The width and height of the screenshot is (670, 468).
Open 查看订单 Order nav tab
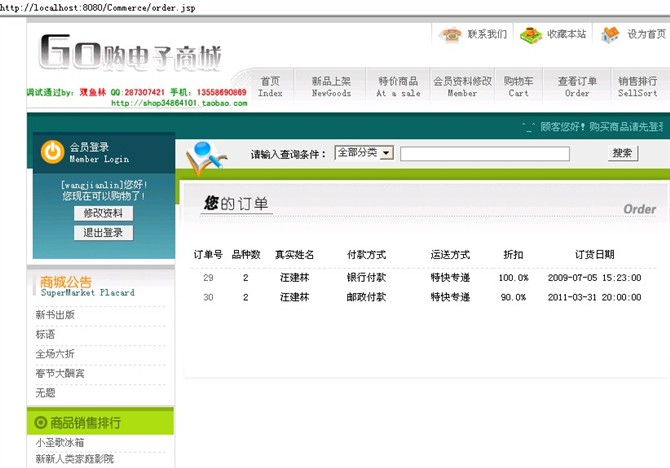(577, 86)
